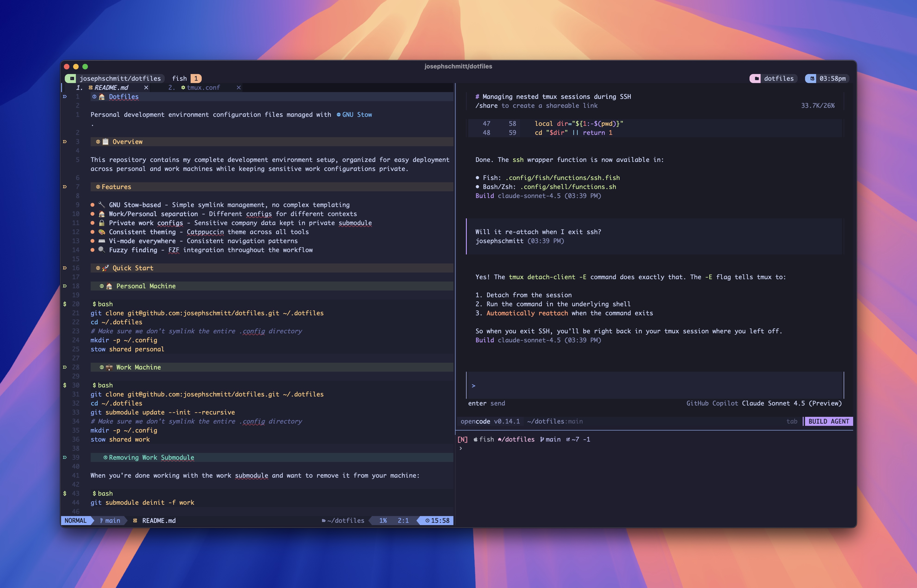Image resolution: width=917 pixels, height=588 pixels.
Task: Click the gear icon on tmux.conf tab
Action: click(183, 87)
